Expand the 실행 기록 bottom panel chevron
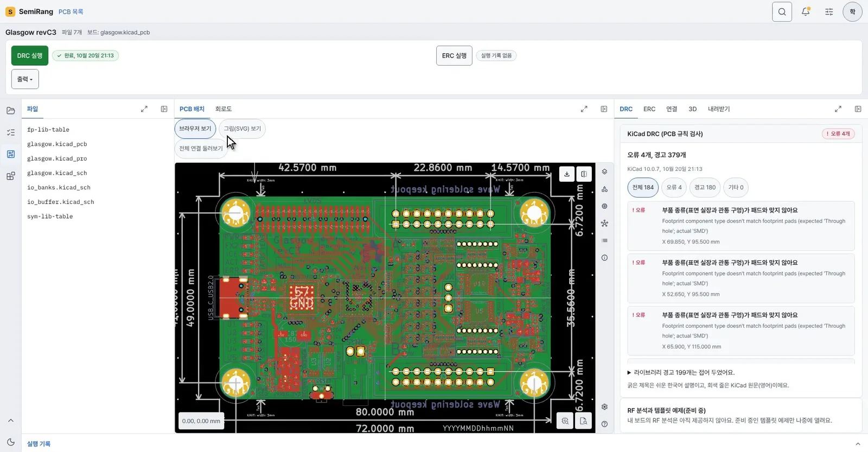868x452 pixels. pos(858,444)
